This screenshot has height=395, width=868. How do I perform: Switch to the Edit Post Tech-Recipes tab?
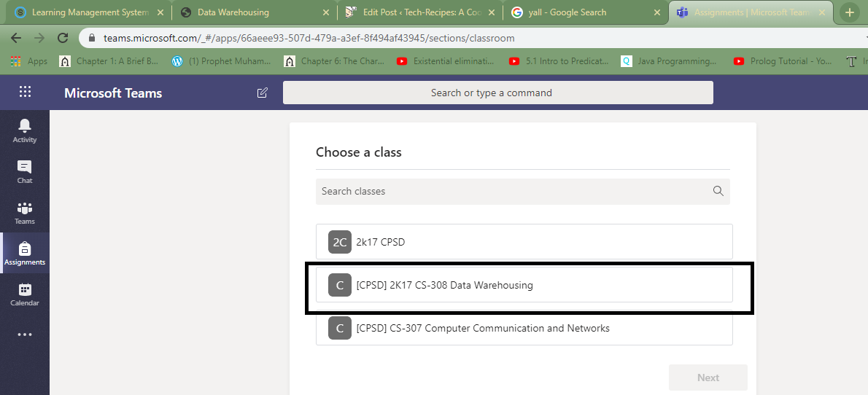[x=420, y=12]
